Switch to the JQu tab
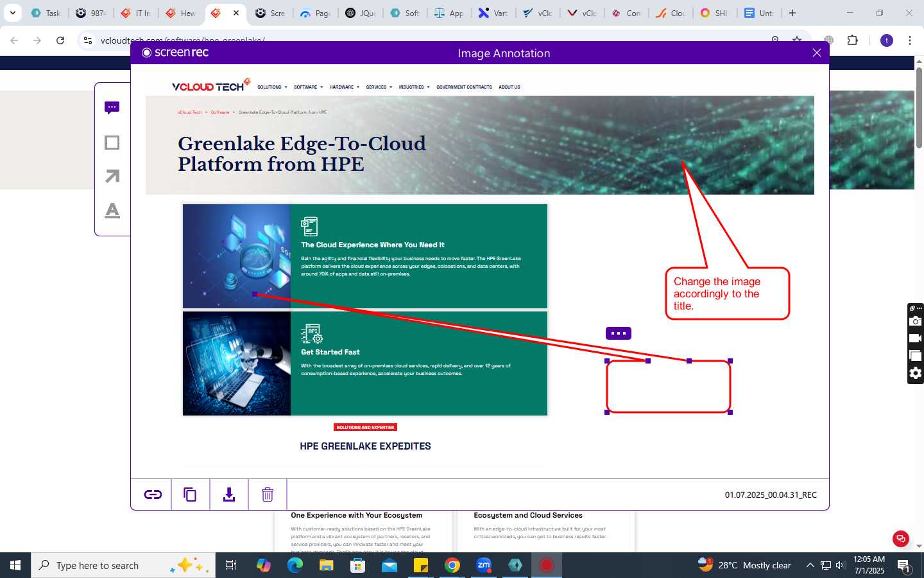The width and height of the screenshot is (924, 578). point(360,13)
